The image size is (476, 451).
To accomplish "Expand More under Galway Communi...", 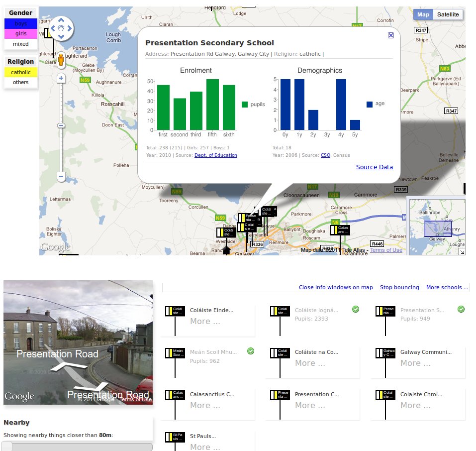I will click(x=415, y=363).
